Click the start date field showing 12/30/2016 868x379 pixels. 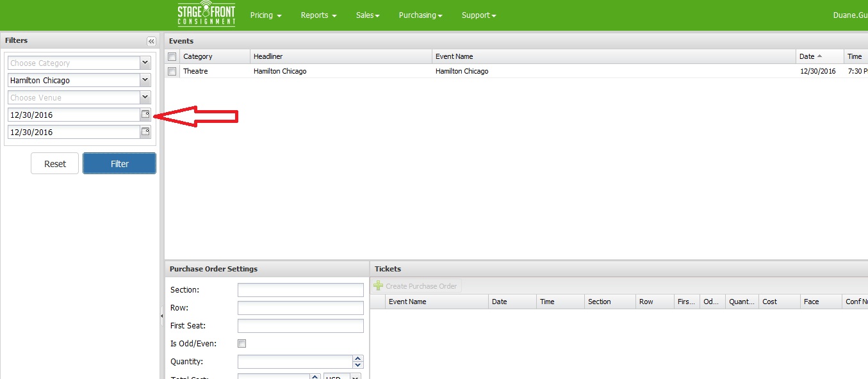pos(74,115)
